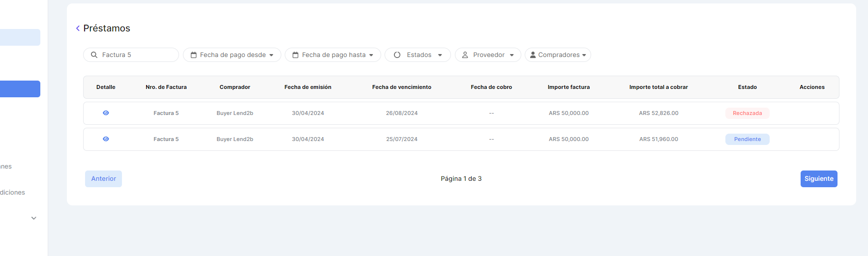The image size is (868, 256).
Task: Click calendar icon in Fecha de pago hasta
Action: [296, 55]
